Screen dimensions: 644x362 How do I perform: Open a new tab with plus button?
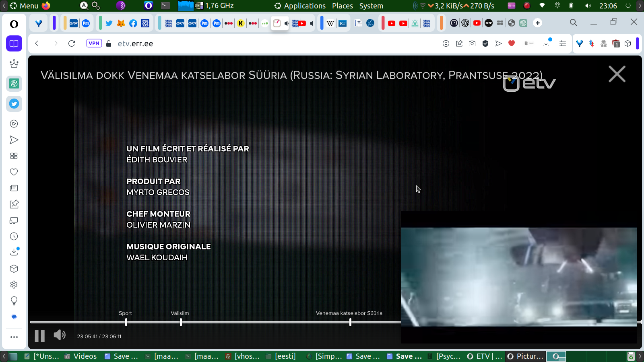(x=538, y=23)
